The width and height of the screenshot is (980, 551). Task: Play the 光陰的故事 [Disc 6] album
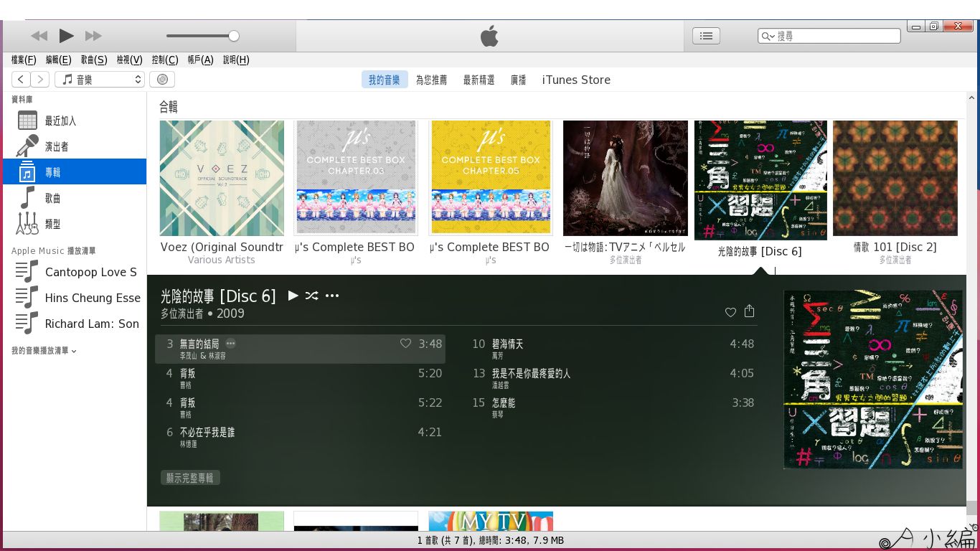point(293,296)
